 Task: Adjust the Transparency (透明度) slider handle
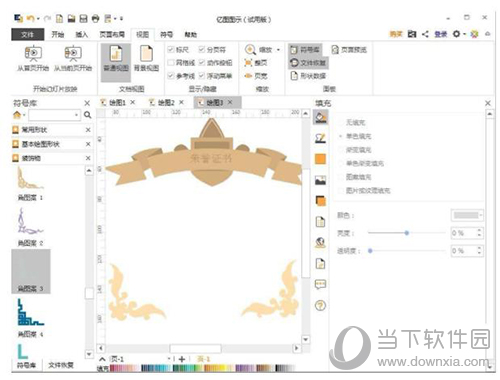click(x=370, y=251)
